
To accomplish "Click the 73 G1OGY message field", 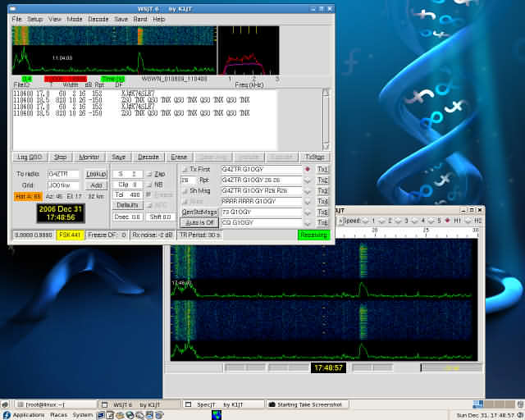I will (261, 212).
